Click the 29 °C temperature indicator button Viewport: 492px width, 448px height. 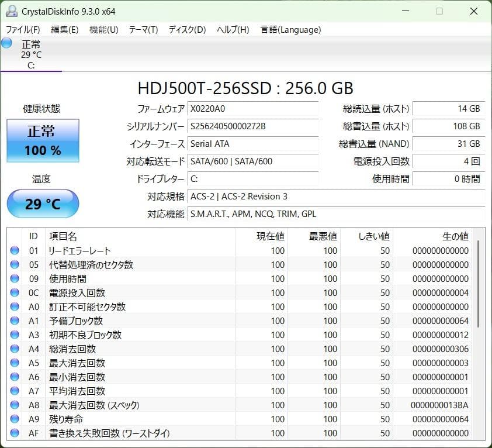pos(42,204)
